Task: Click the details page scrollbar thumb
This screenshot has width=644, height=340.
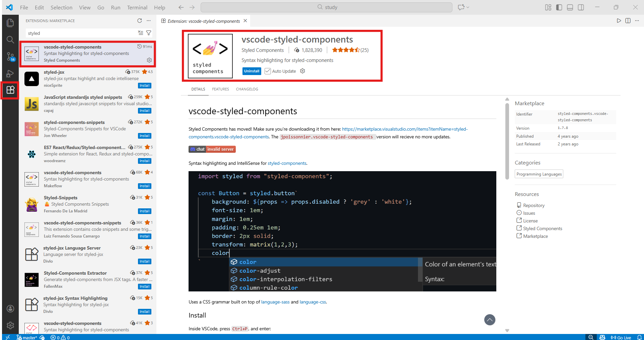Action: coord(507,141)
